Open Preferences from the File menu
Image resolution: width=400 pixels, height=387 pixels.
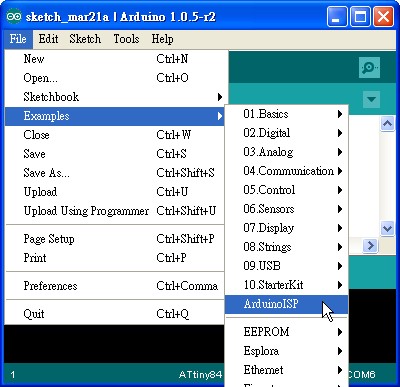pos(114,286)
